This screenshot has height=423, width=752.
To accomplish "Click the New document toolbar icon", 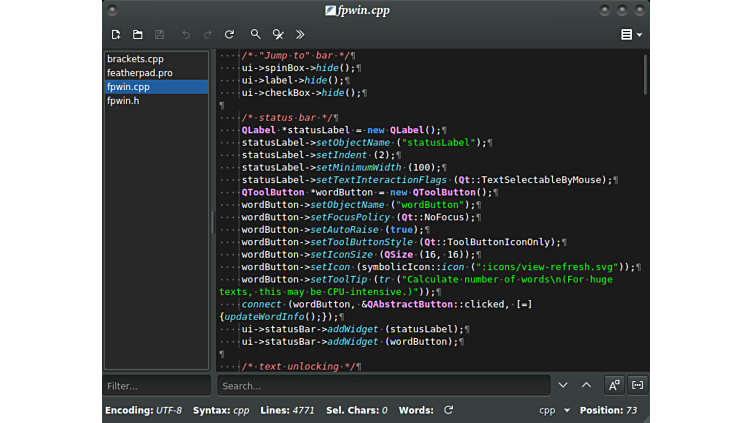I will 116,34.
